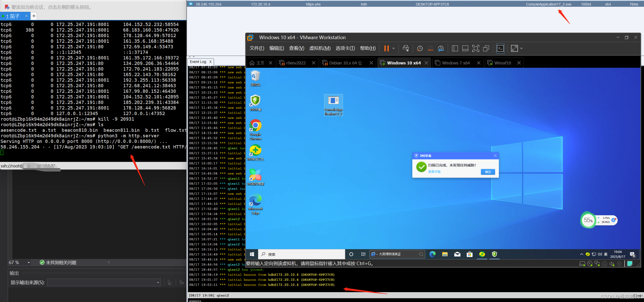Enter VMware full screen mode
The height and width of the screenshot is (302, 644).
point(476,48)
